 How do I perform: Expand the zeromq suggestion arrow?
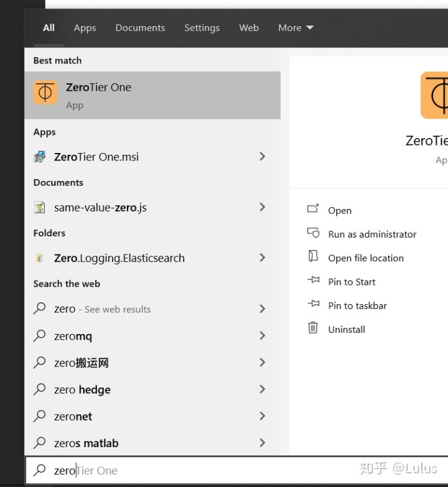point(263,335)
